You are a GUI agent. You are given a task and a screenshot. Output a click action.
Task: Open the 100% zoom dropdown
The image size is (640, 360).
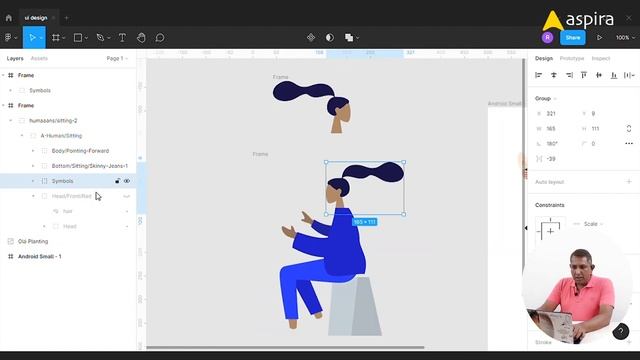tap(625, 38)
